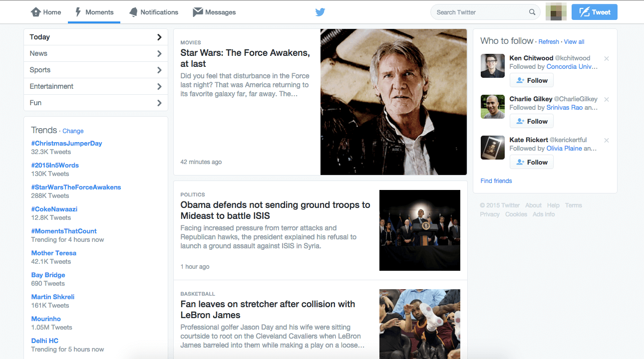Click the Tweet compose button
The height and width of the screenshot is (359, 644).
click(595, 12)
